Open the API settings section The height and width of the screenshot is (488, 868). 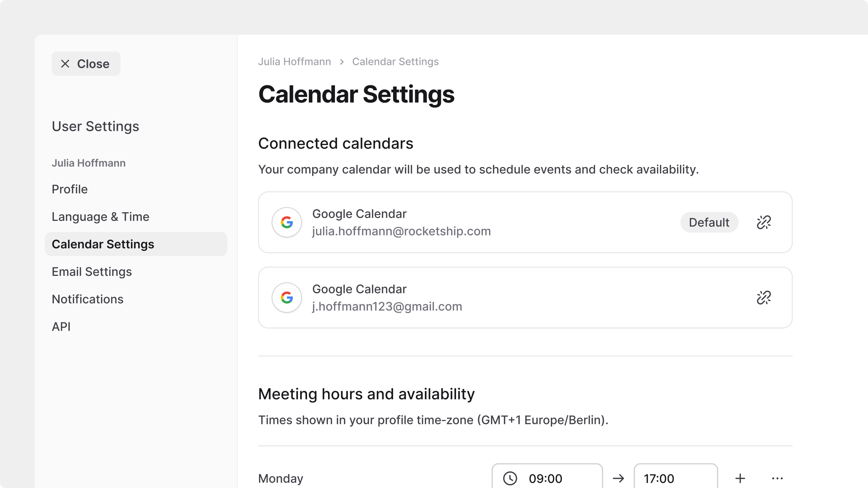tap(61, 326)
